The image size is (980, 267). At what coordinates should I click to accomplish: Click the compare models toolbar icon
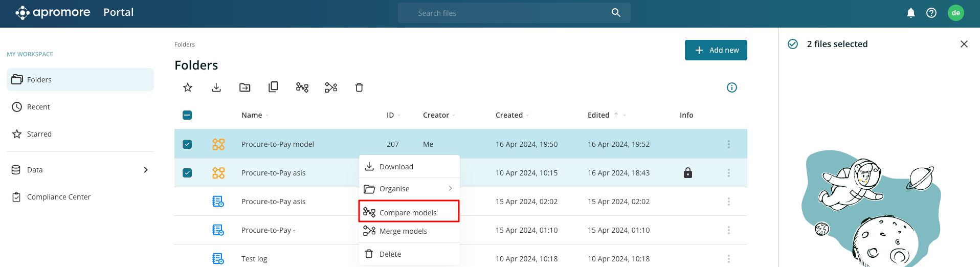tap(302, 87)
